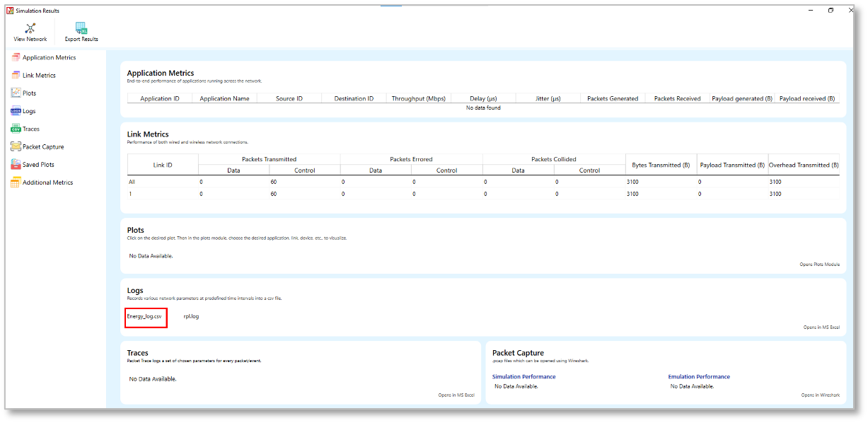The width and height of the screenshot is (868, 423).
Task: Show Additional Metrics from the sidebar
Action: pyautogui.click(x=47, y=182)
